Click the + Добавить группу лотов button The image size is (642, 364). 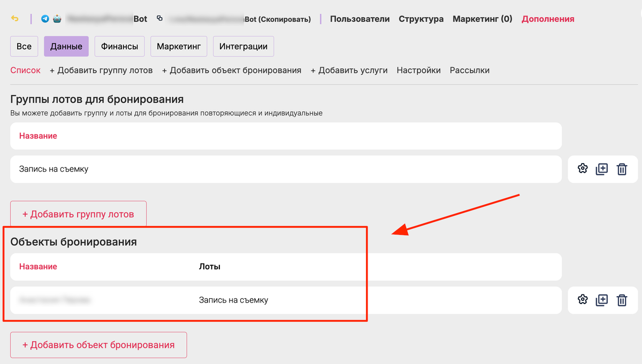78,214
